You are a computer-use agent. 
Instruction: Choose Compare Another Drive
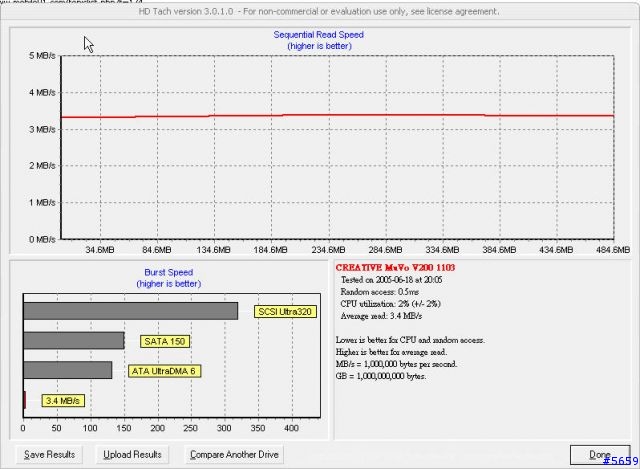(234, 454)
